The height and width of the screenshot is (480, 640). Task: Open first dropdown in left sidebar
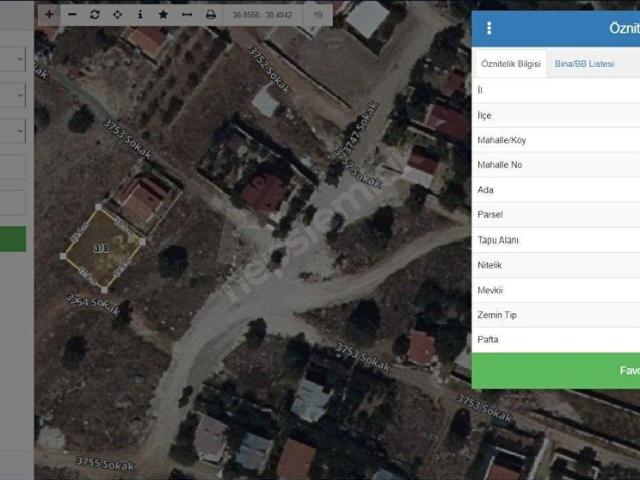[x=13, y=60]
